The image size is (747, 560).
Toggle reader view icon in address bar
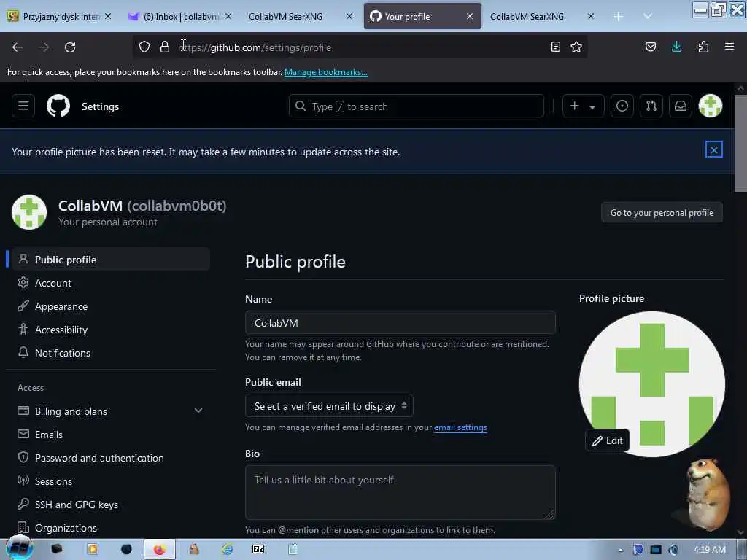555,47
